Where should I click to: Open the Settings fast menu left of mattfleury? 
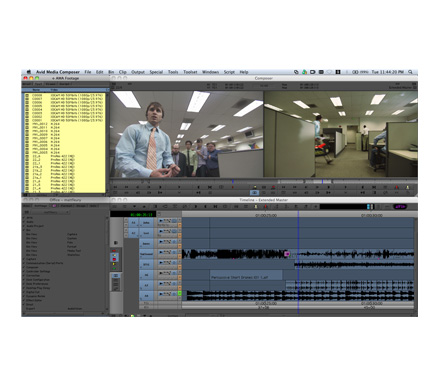(27, 212)
